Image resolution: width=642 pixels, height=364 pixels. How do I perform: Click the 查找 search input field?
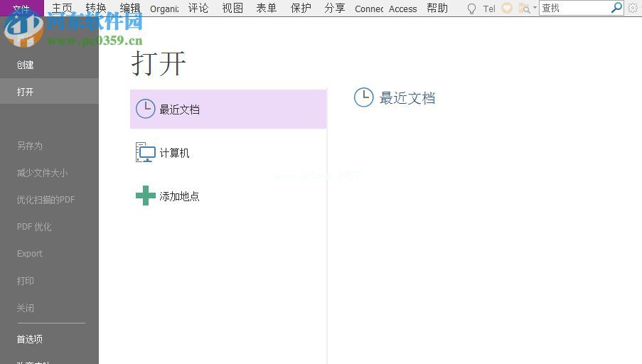tap(574, 8)
